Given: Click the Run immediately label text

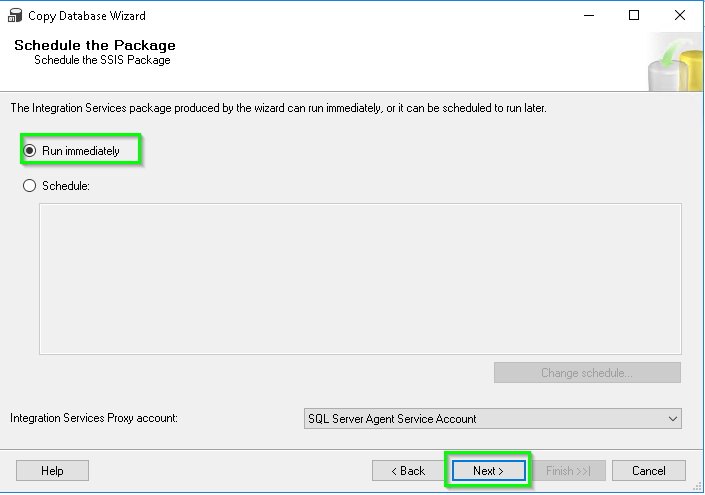Looking at the screenshot, I should pyautogui.click(x=81, y=151).
